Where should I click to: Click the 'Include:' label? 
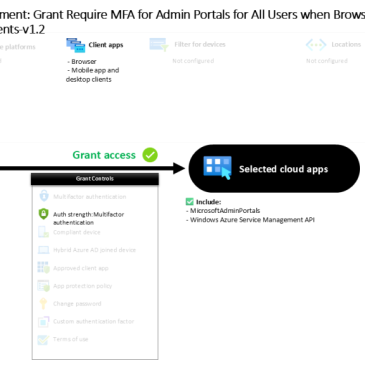[x=208, y=202]
